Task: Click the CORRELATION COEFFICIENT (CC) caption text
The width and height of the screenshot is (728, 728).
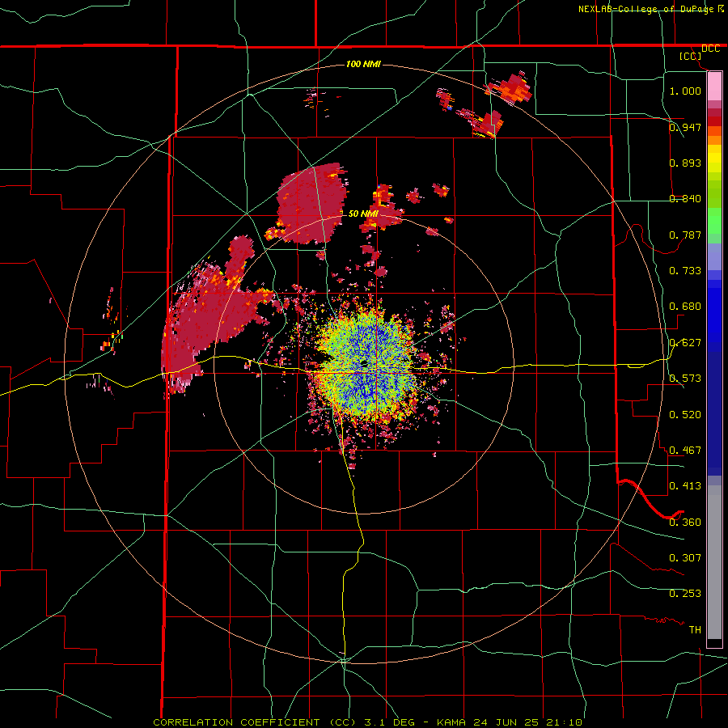Action: click(255, 722)
